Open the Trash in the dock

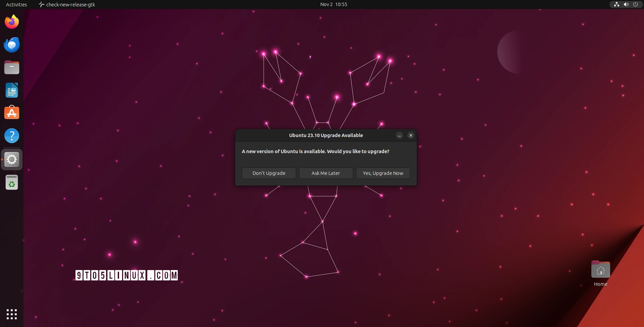point(12,183)
